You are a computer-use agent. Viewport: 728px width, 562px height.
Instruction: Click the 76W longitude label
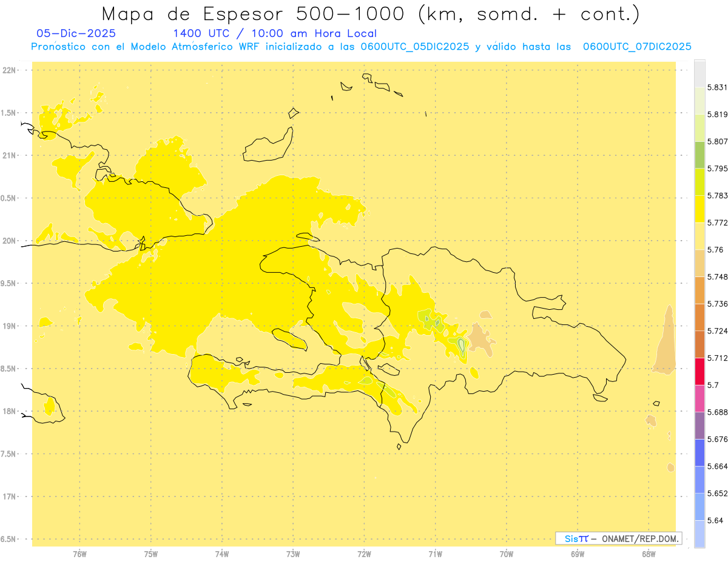coord(79,554)
